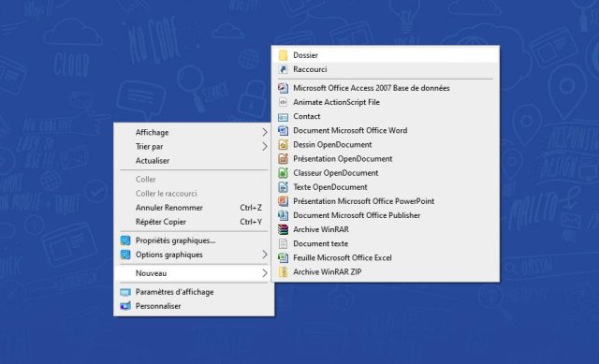The width and height of the screenshot is (599, 364).
Task: Click the Ctrl+Z shortcut label
Action: click(251, 208)
